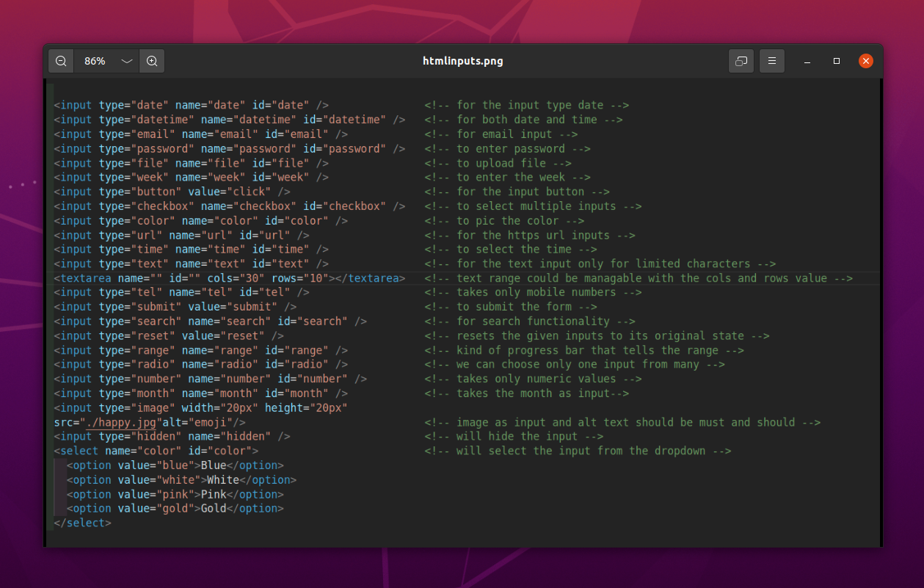Viewport: 924px width, 588px height.
Task: Close the htmlinputs.png viewer window
Action: coord(866,61)
